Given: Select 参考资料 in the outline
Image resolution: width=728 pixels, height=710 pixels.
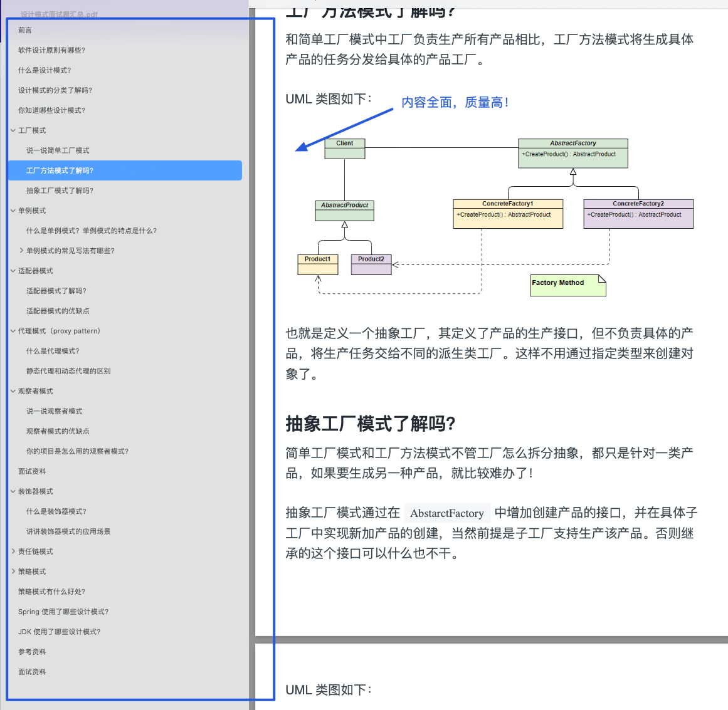Looking at the screenshot, I should point(33,652).
